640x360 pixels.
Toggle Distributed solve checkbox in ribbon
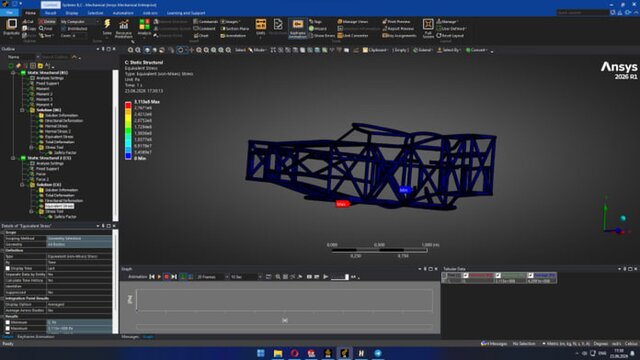(x=64, y=29)
